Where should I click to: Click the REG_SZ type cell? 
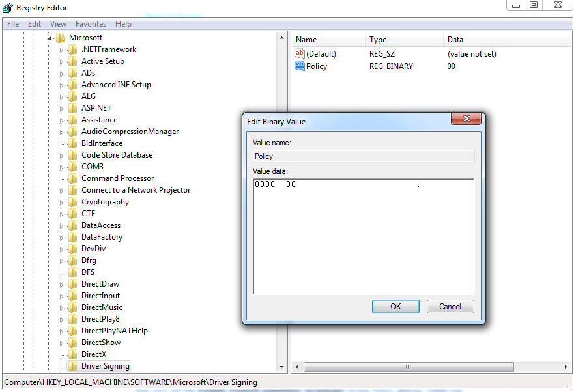pyautogui.click(x=382, y=54)
